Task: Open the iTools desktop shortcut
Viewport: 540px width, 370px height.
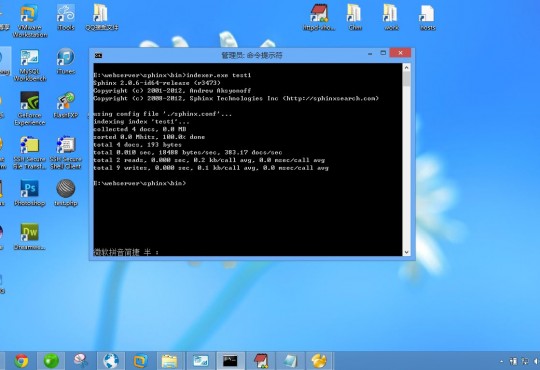Action: coord(65,18)
